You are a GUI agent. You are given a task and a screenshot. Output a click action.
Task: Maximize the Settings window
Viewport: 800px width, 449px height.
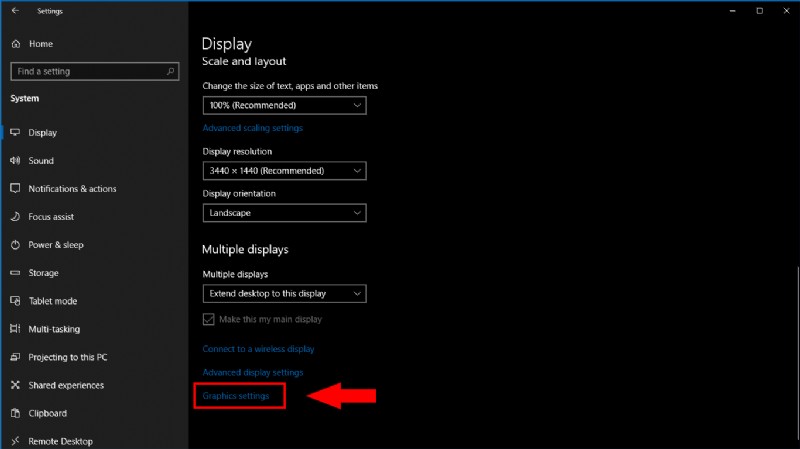tap(760, 11)
